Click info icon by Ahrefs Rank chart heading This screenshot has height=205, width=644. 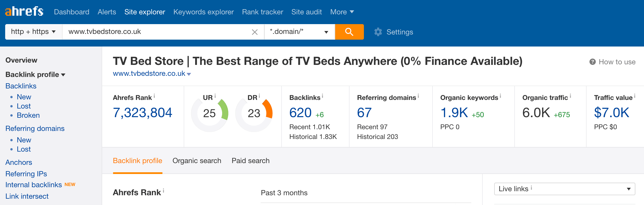click(164, 190)
